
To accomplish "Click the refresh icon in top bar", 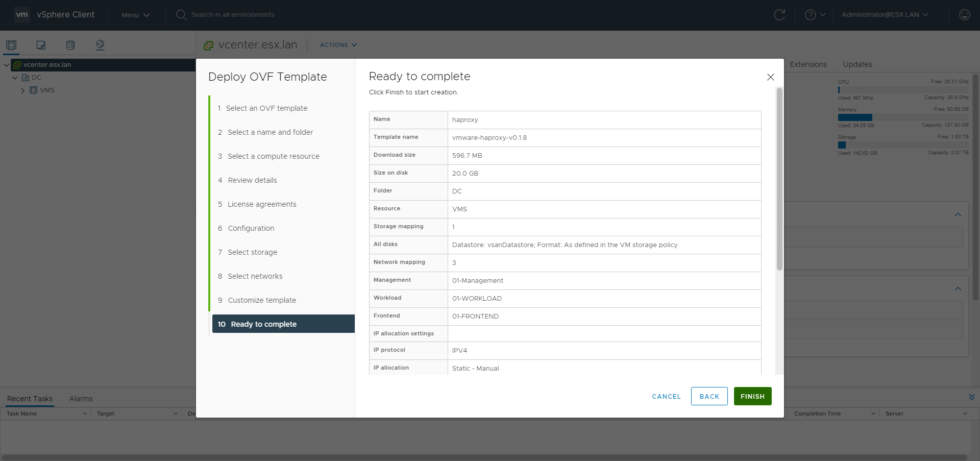I will pos(779,15).
